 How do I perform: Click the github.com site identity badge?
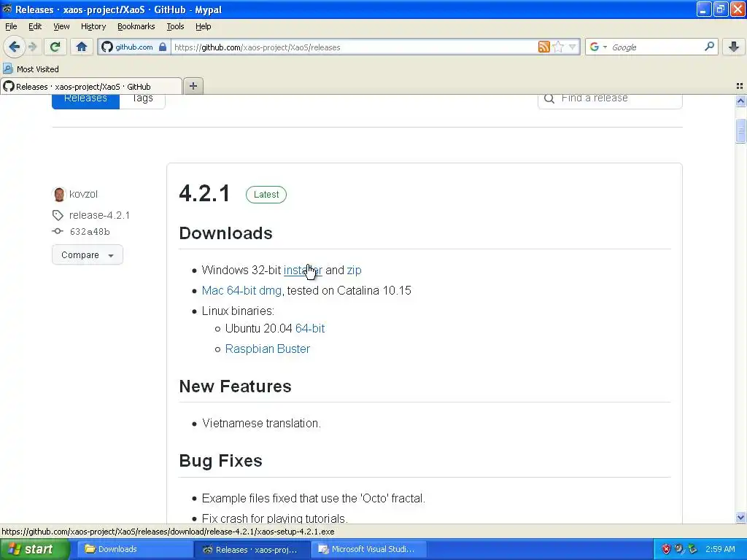[134, 47]
